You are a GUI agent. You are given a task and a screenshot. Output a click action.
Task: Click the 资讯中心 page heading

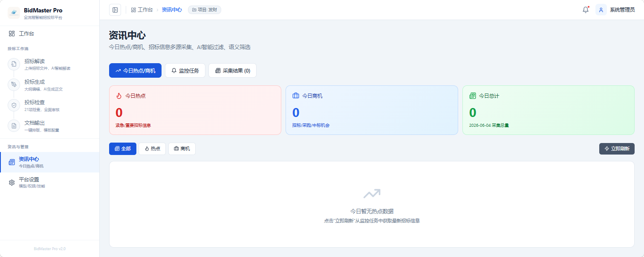click(x=127, y=35)
